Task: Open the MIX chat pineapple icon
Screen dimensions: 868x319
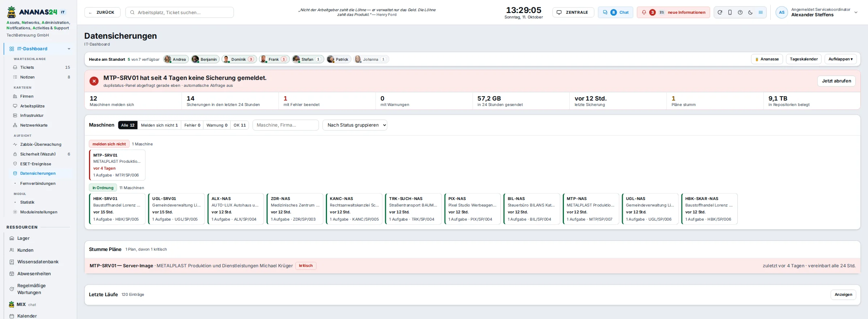Action: [12, 305]
